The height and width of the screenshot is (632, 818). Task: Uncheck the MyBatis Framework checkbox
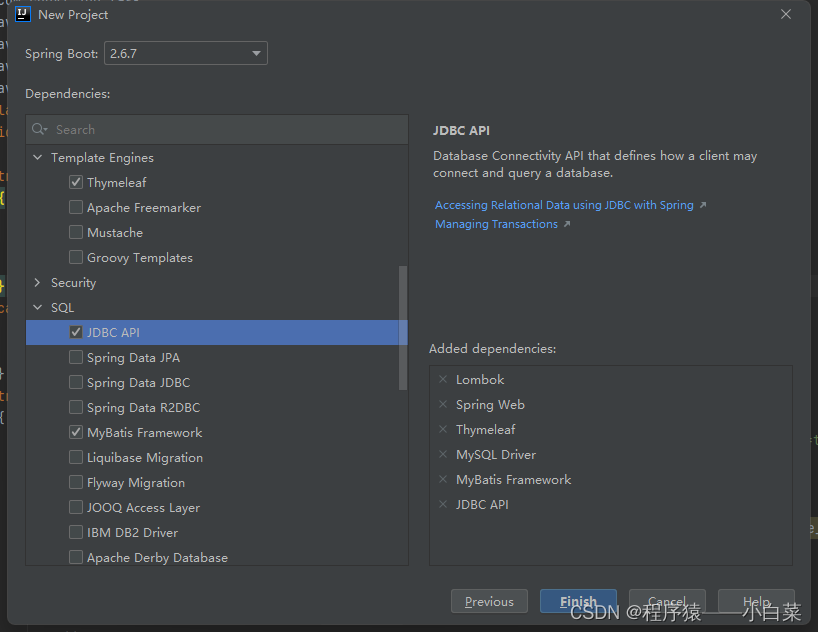tap(76, 433)
